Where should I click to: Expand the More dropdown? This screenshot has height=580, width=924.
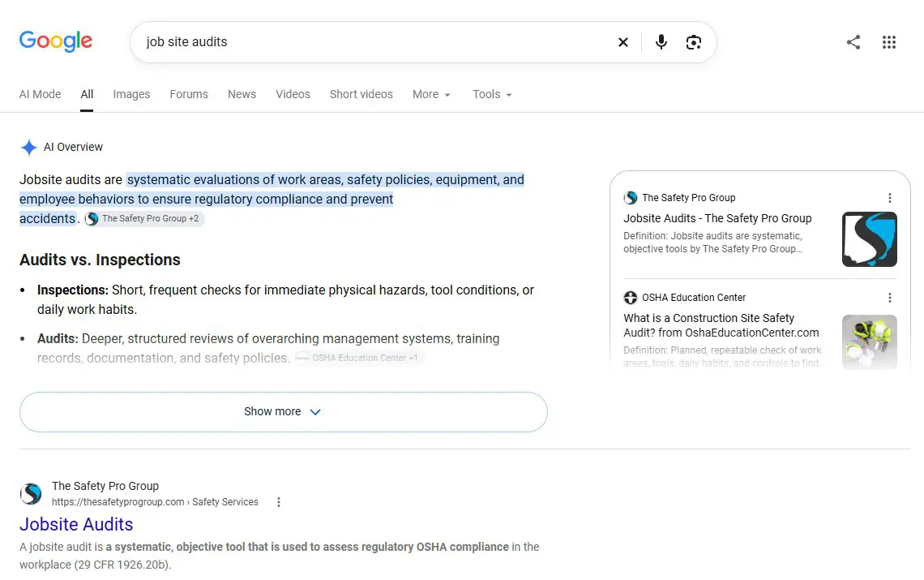tap(431, 94)
